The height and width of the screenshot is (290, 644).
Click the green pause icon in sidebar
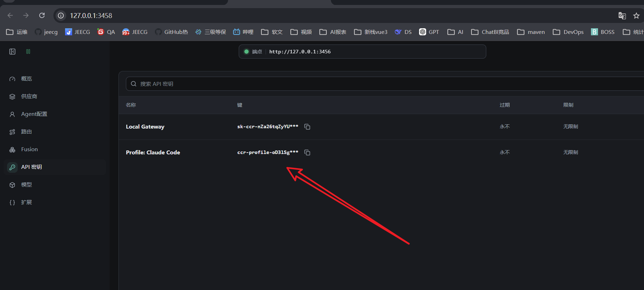pos(28,52)
